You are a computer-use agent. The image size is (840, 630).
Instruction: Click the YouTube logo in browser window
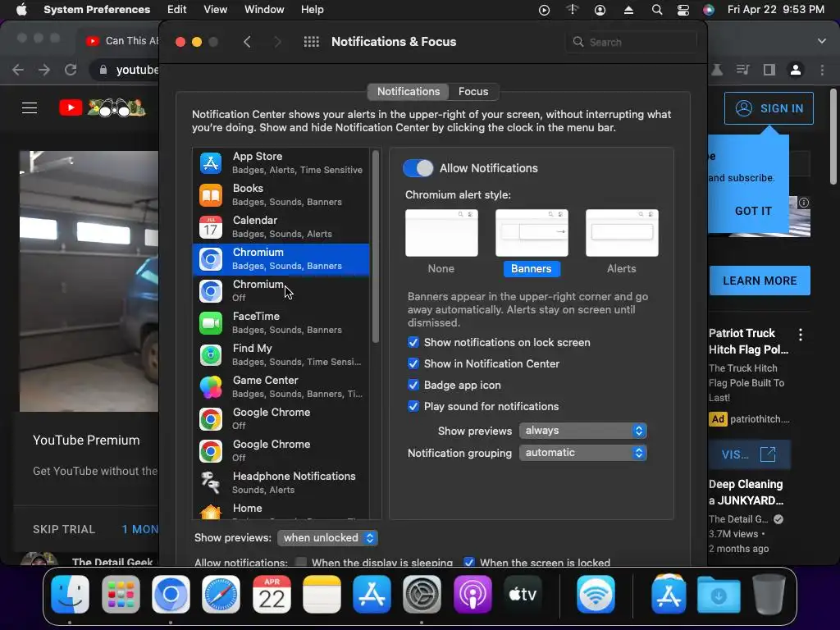coord(103,107)
